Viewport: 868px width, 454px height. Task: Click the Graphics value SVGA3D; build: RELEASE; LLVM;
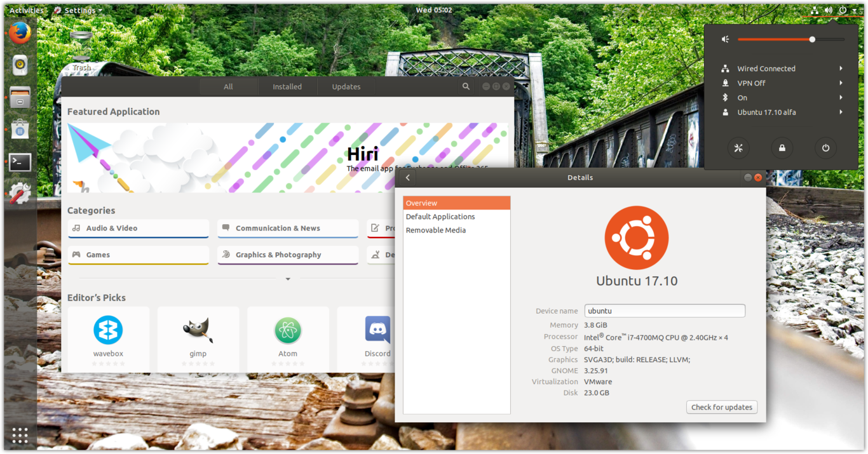pyautogui.click(x=637, y=359)
